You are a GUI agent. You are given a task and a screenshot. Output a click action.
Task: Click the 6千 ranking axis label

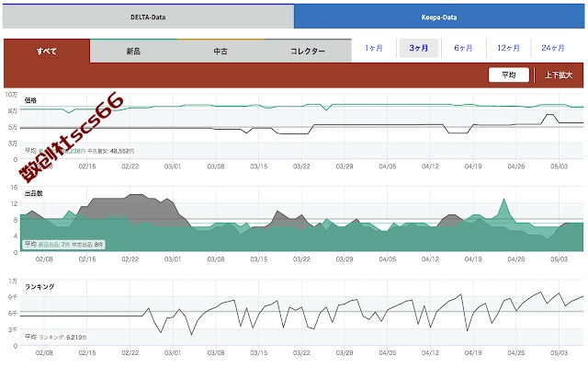pyautogui.click(x=13, y=313)
